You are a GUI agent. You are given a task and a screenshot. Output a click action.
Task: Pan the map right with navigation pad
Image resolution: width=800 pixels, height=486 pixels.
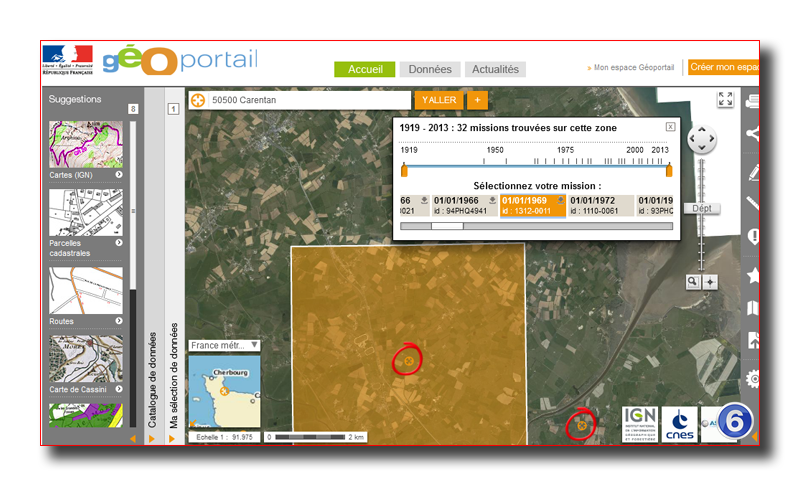tap(711, 139)
